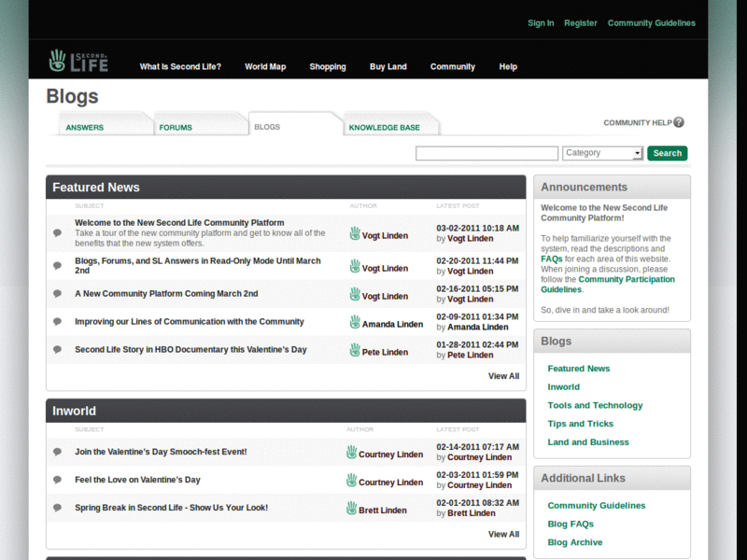Open post 'Welcome to the New Second Life Community Platform'
This screenshot has width=747, height=560.
179,223
